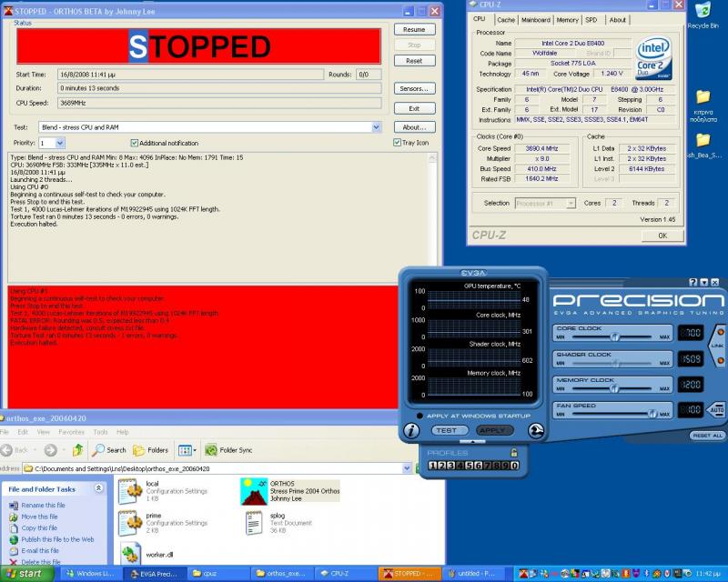The image size is (728, 582).
Task: Open the SPD tab
Action: click(591, 20)
